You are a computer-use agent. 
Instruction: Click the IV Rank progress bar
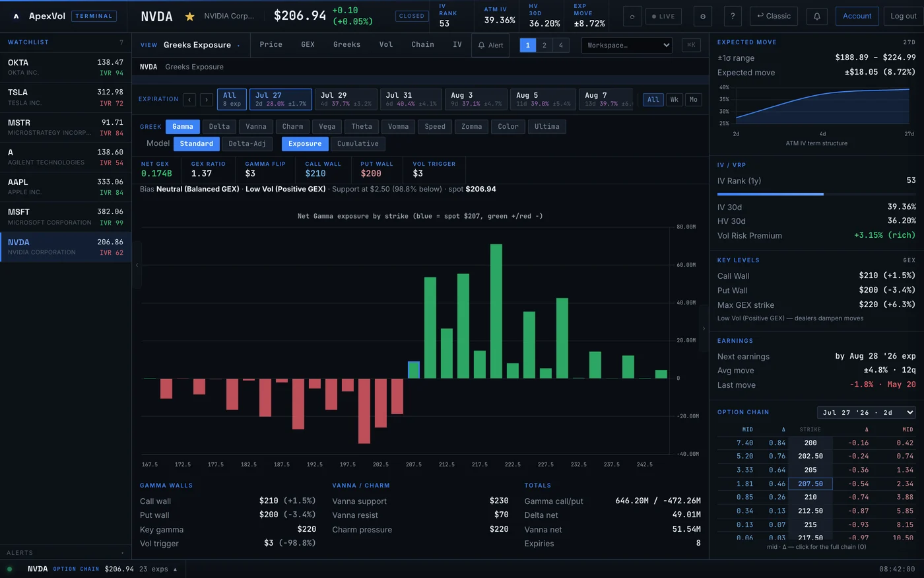(x=816, y=194)
